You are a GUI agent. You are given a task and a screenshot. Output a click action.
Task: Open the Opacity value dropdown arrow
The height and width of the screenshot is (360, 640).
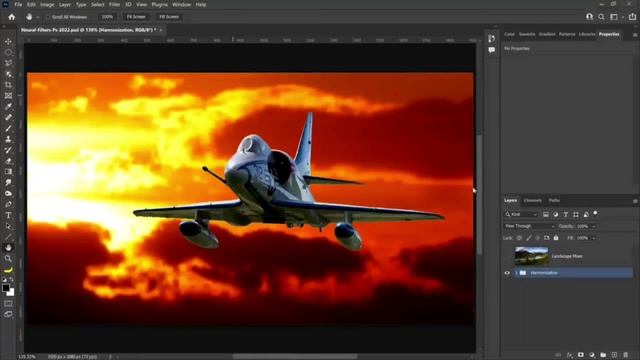(x=594, y=227)
